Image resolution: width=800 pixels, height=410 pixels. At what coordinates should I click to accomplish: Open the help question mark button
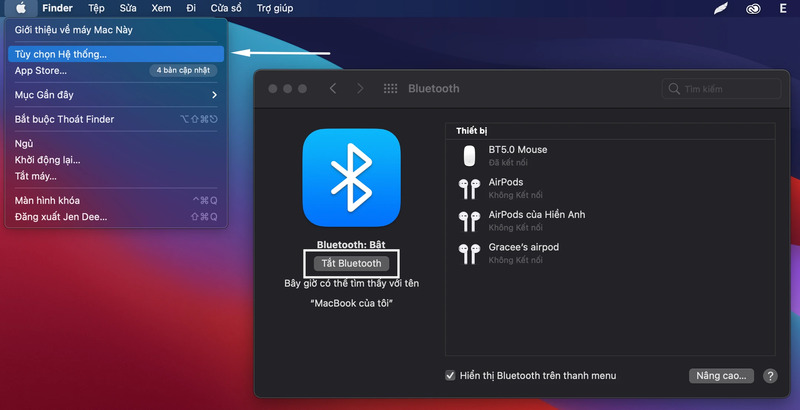(770, 376)
